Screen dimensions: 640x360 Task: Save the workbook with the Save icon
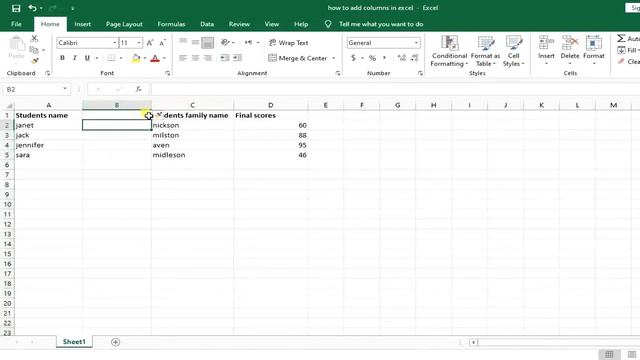pos(16,8)
